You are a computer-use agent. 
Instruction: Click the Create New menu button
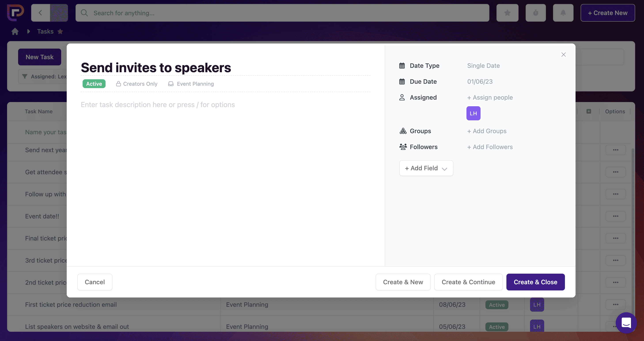tap(608, 13)
